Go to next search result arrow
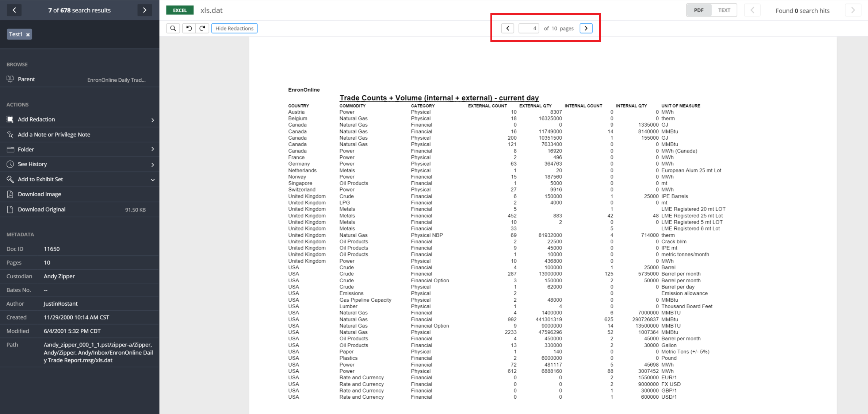868x414 pixels. 145,10
